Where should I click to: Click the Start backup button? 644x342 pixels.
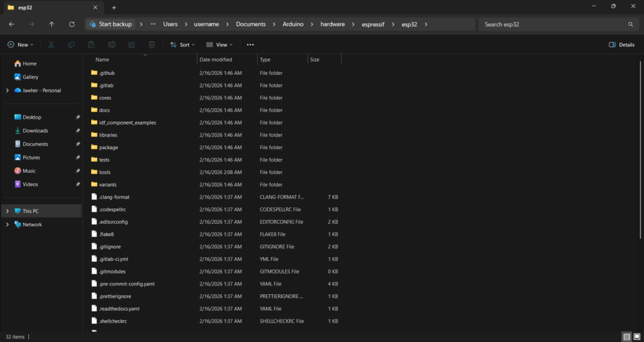pyautogui.click(x=111, y=24)
